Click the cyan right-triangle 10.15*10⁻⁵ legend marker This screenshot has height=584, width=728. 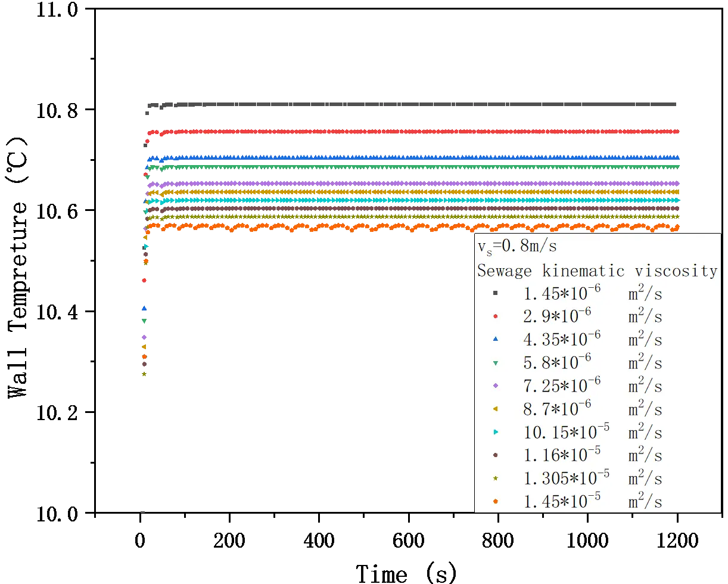tap(496, 431)
